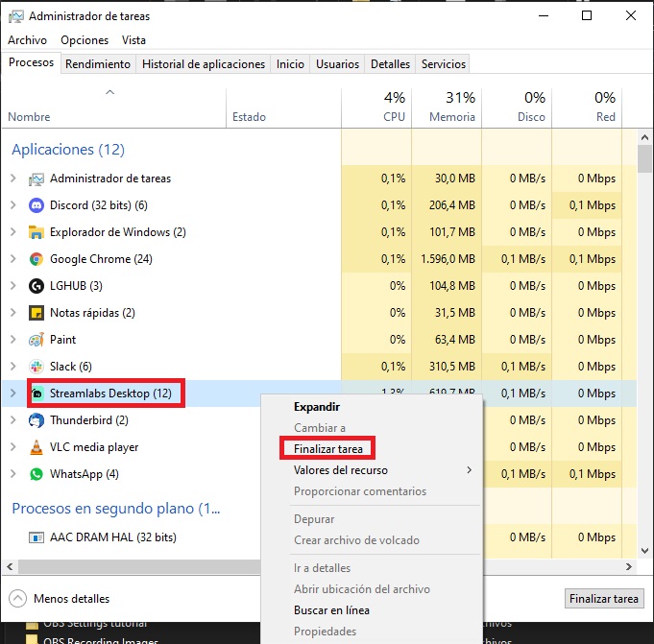
Task: Click the Paint app icon
Action: tap(36, 340)
